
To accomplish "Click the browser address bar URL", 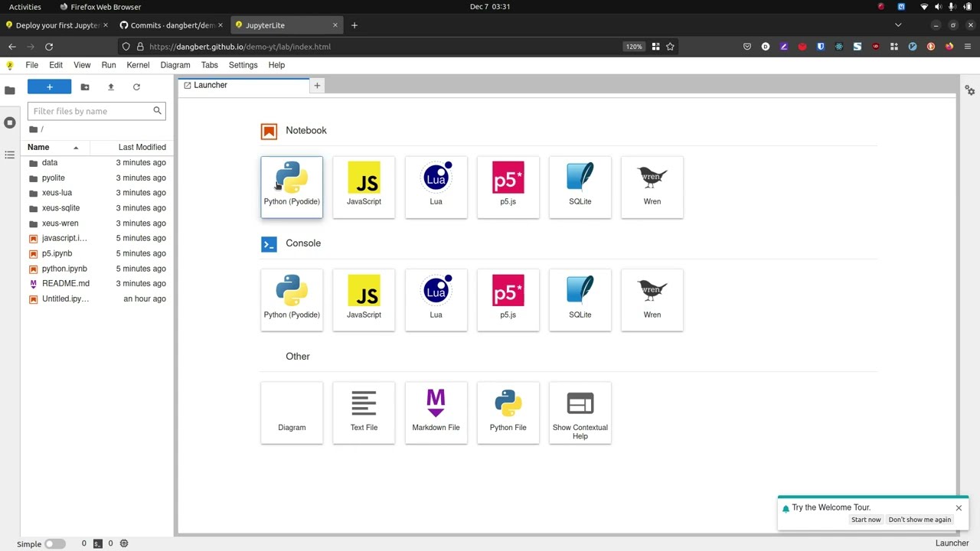I will (240, 47).
